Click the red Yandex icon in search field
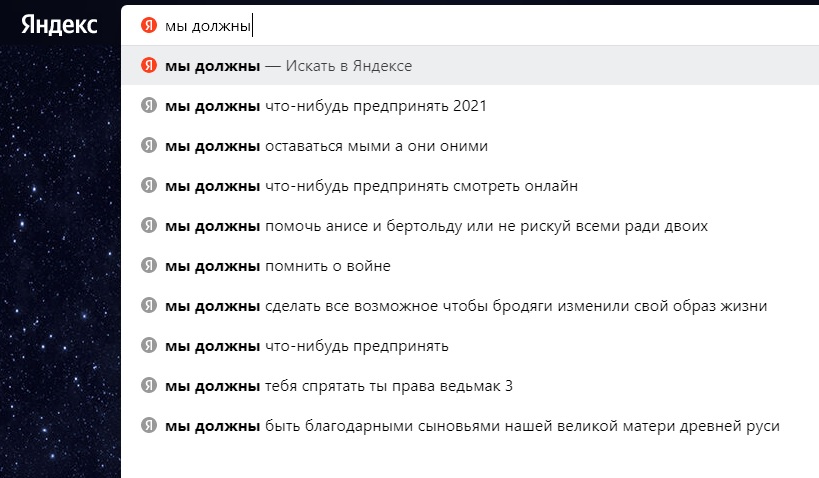819x478 pixels. (x=149, y=25)
